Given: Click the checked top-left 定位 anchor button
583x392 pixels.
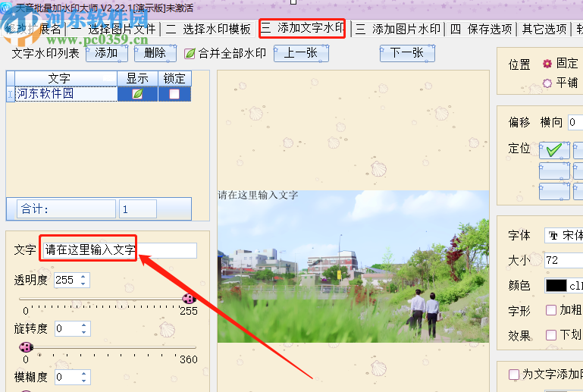Looking at the screenshot, I should (x=554, y=150).
